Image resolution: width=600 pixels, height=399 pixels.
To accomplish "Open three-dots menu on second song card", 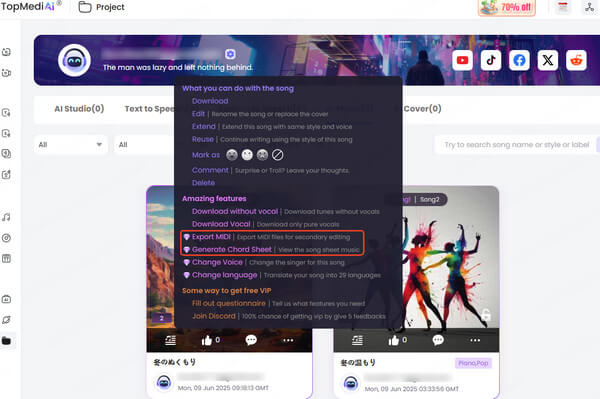I will pyautogui.click(x=475, y=340).
